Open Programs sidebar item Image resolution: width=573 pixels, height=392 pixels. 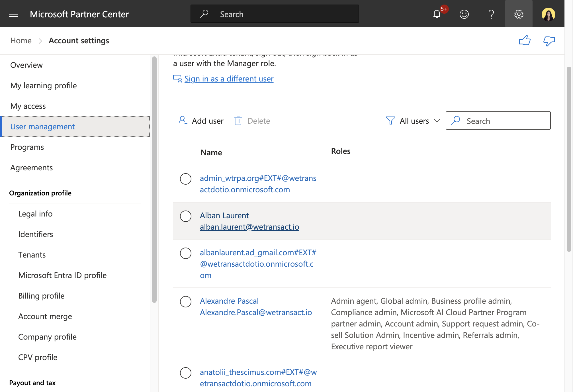coord(27,147)
